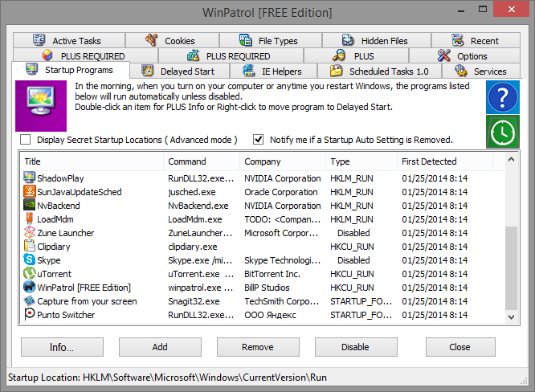Viewport: 535px width, 392px height.
Task: Select the NvBackend NVIDIA icon
Action: (x=30, y=205)
